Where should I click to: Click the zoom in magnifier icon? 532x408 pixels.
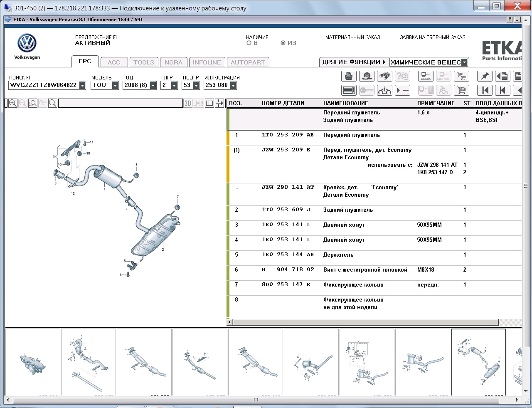(x=13, y=103)
